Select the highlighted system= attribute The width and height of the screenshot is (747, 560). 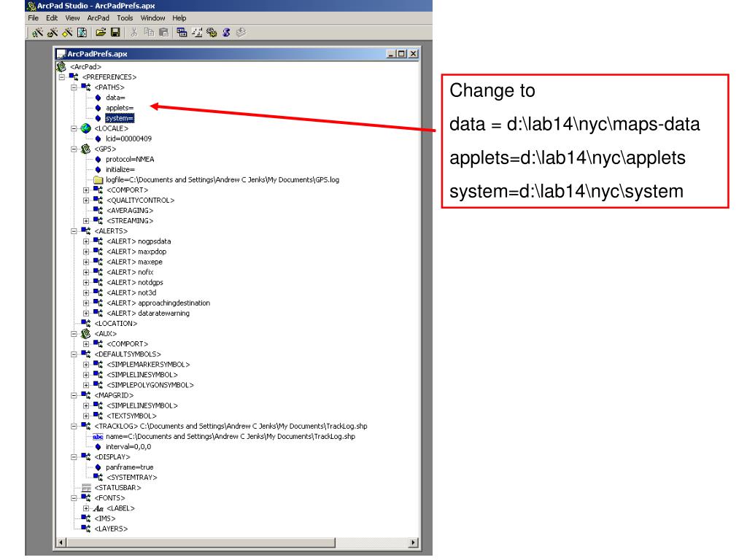120,118
